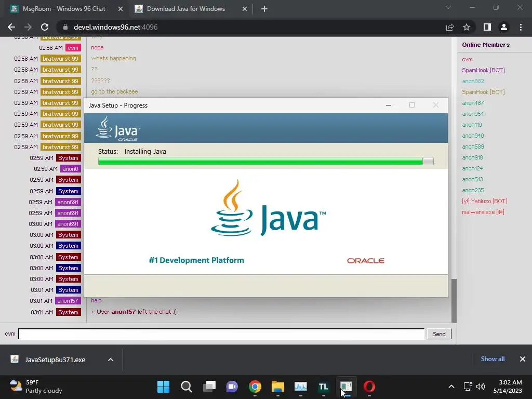Viewport: 532px width, 399px height.
Task: Select anon940 in Online Members
Action: click(x=473, y=136)
